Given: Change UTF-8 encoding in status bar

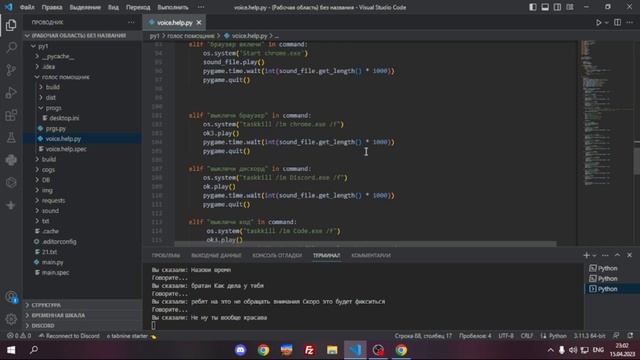Looking at the screenshot, I should coord(506,336).
